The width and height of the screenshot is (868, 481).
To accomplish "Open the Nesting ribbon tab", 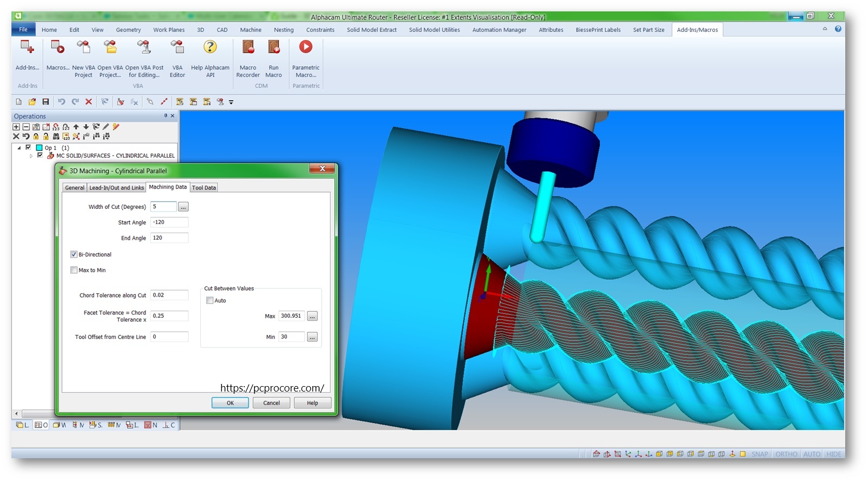I will [x=284, y=30].
